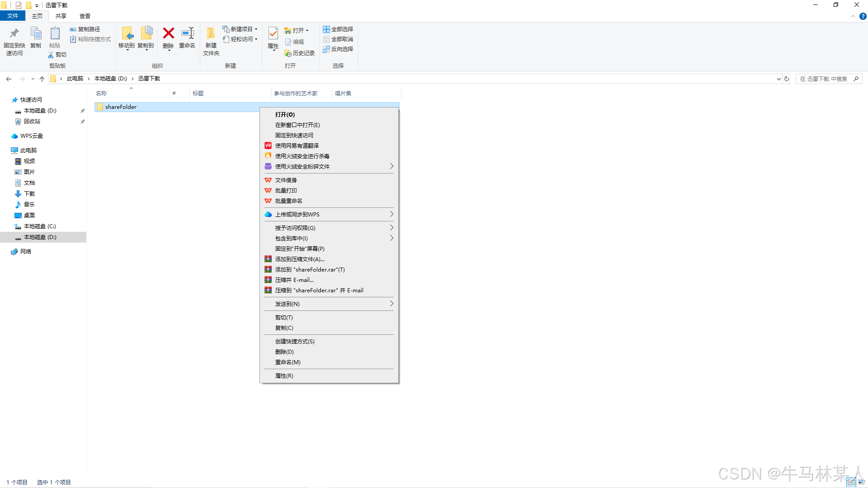
Task: Click Select All in ribbon
Action: (338, 29)
